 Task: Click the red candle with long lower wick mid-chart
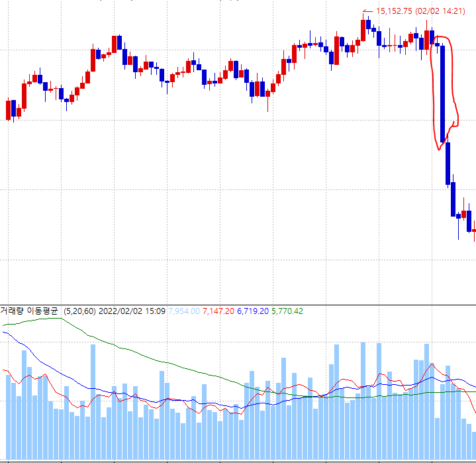pos(268,95)
